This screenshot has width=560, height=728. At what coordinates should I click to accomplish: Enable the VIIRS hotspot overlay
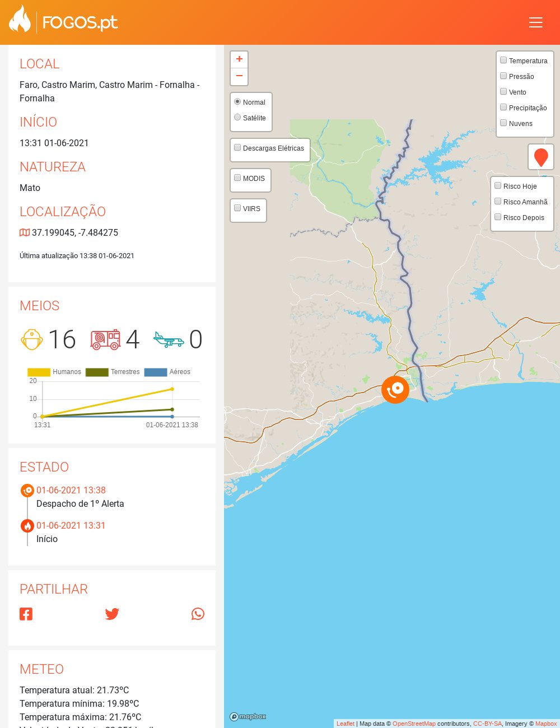coord(237,208)
